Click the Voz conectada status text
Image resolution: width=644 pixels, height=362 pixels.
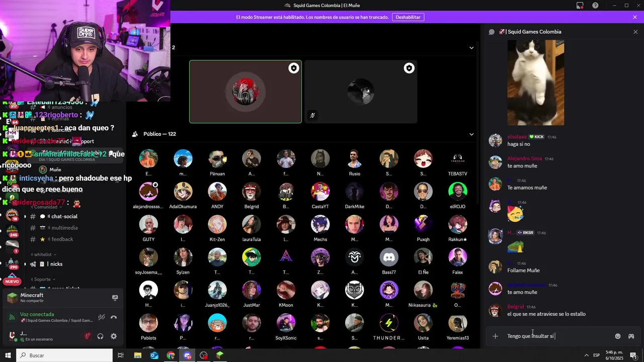pos(37,314)
